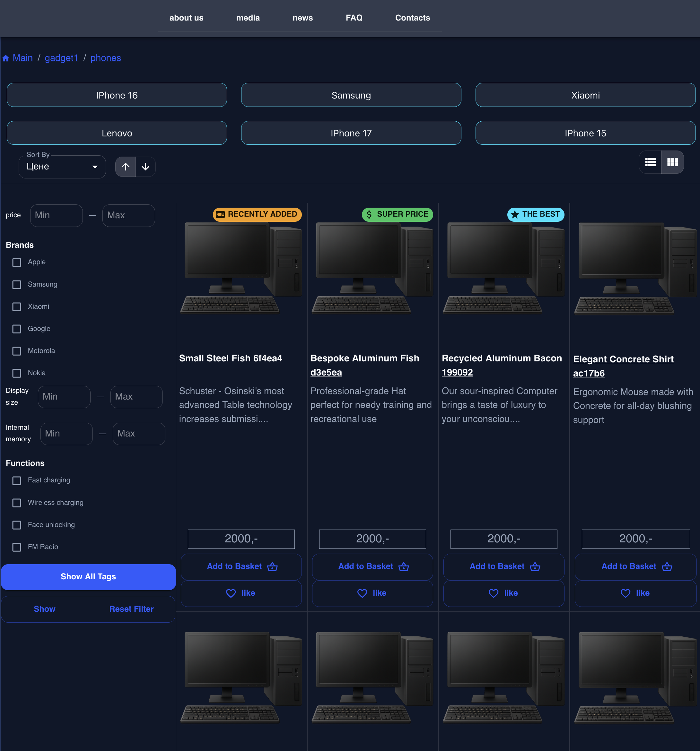Image resolution: width=700 pixels, height=751 pixels.
Task: Open phones breadcrumb link
Action: [x=106, y=58]
